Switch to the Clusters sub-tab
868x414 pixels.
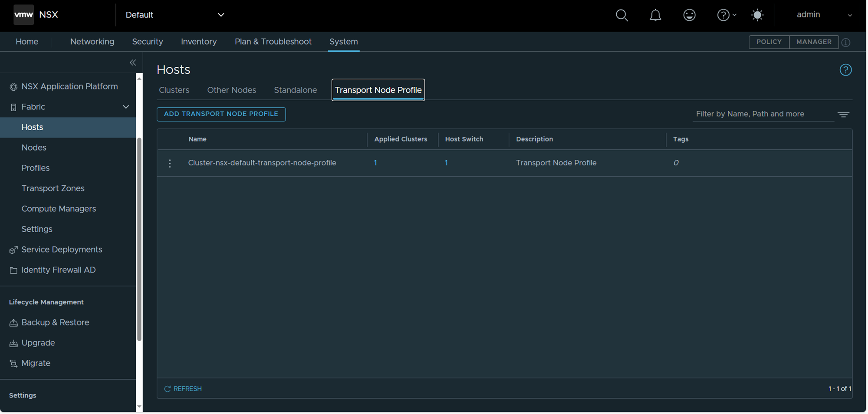tap(174, 90)
